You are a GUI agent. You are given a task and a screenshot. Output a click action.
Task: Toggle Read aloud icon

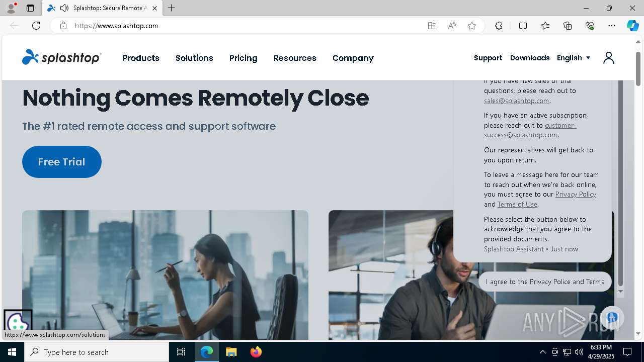click(452, 26)
